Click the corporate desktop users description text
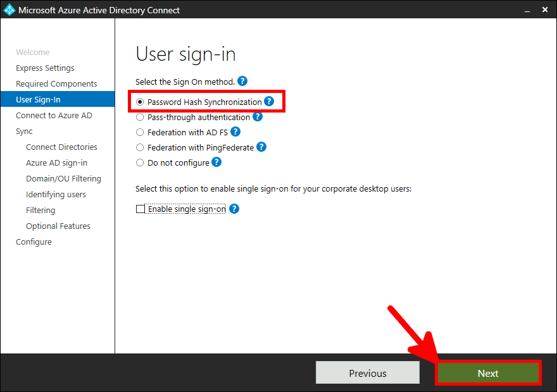The width and height of the screenshot is (557, 392). [273, 188]
